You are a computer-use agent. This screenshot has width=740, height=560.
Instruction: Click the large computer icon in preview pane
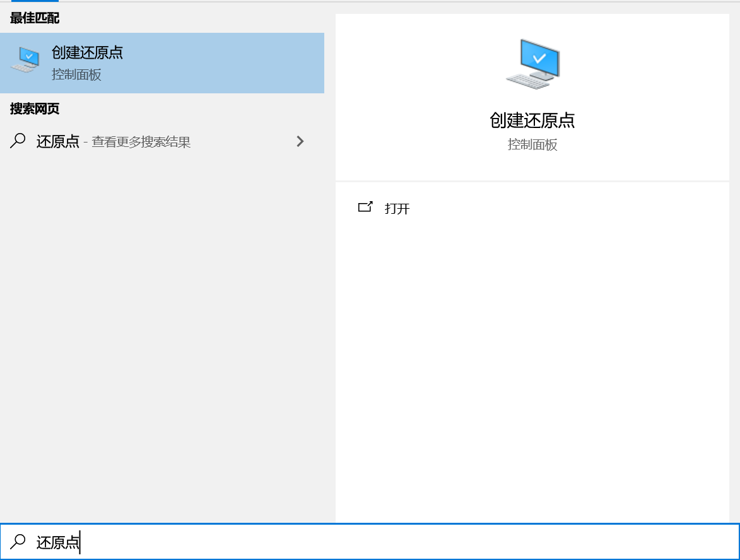(x=533, y=64)
